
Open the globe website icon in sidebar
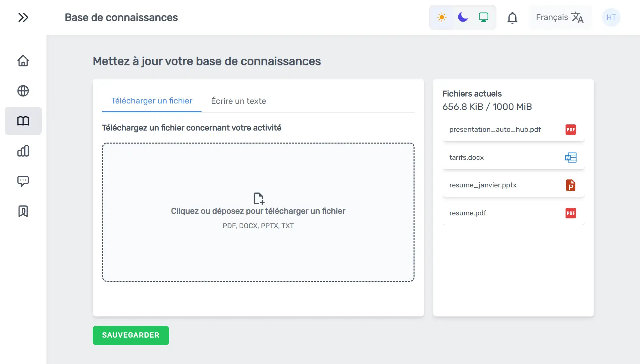coord(23,91)
